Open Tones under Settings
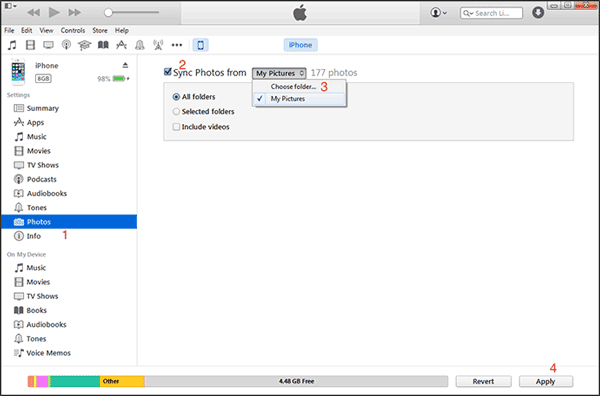The image size is (600, 396). click(x=69, y=207)
